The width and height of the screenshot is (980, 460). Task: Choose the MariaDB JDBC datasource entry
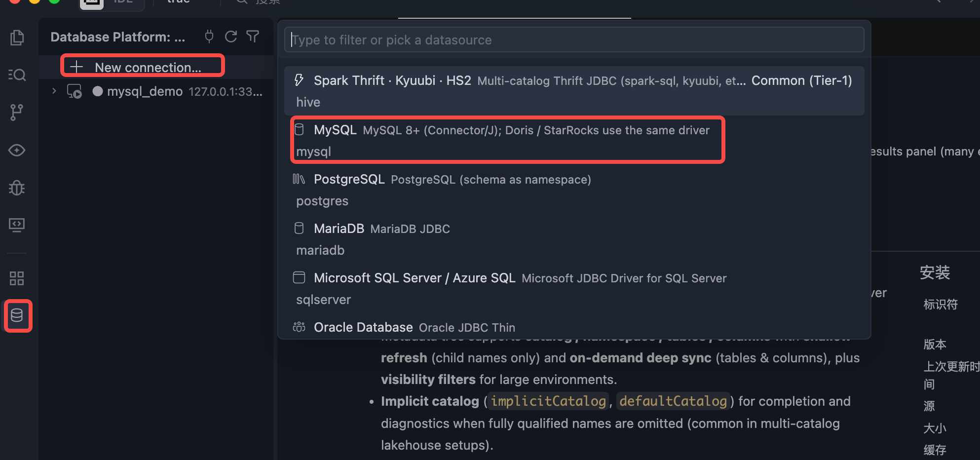(x=574, y=239)
